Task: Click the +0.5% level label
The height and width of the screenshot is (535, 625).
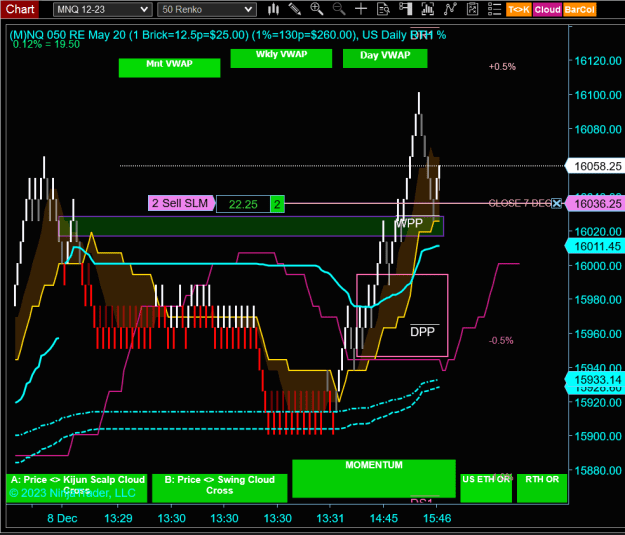Action: pos(502,67)
